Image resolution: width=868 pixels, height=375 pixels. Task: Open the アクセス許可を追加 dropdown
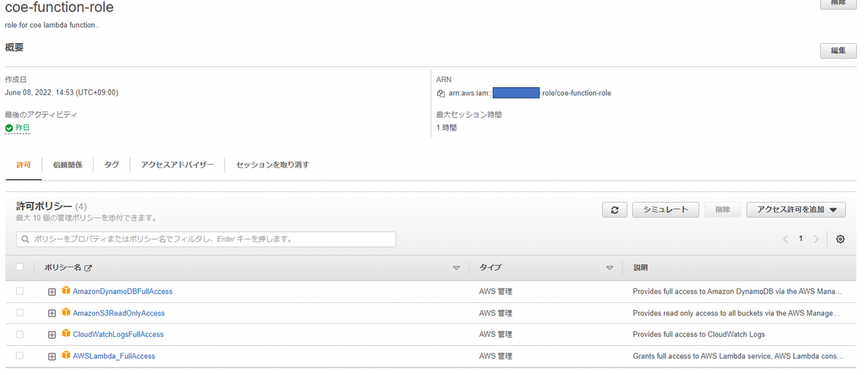pyautogui.click(x=795, y=210)
